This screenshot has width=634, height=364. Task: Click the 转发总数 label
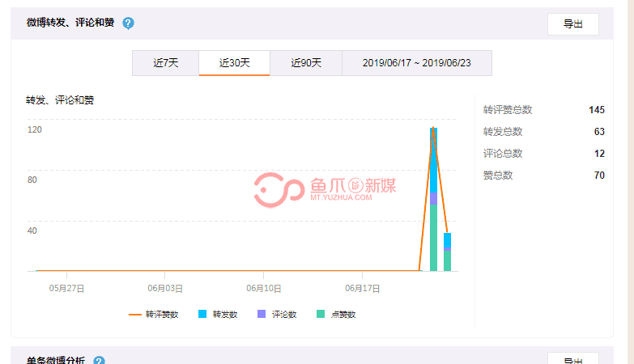pyautogui.click(x=503, y=132)
